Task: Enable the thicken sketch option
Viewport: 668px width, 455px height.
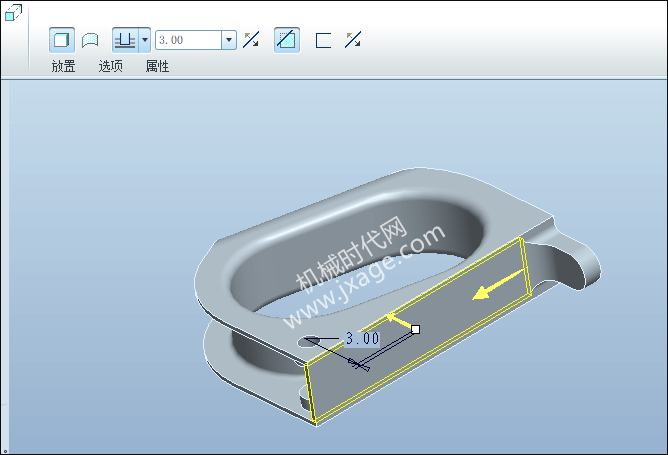Action: click(323, 40)
